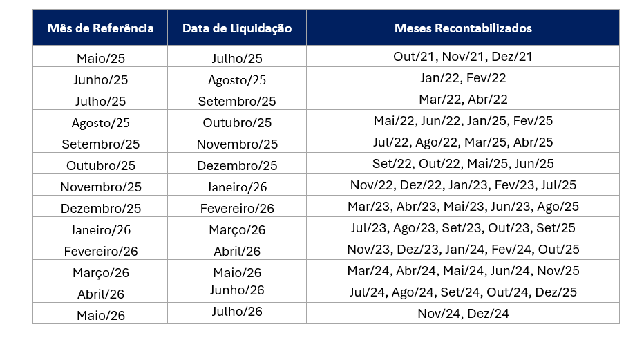Click the Fevereiro/26 settlement date cell
The width and height of the screenshot is (644, 338).
click(x=237, y=206)
